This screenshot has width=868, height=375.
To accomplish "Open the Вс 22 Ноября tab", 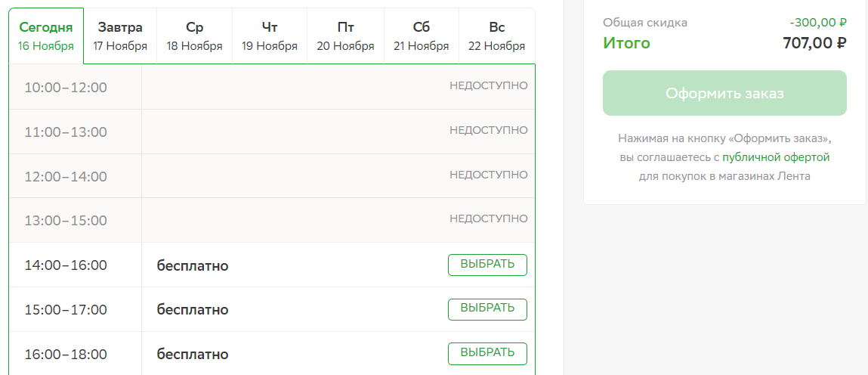I will 496,36.
